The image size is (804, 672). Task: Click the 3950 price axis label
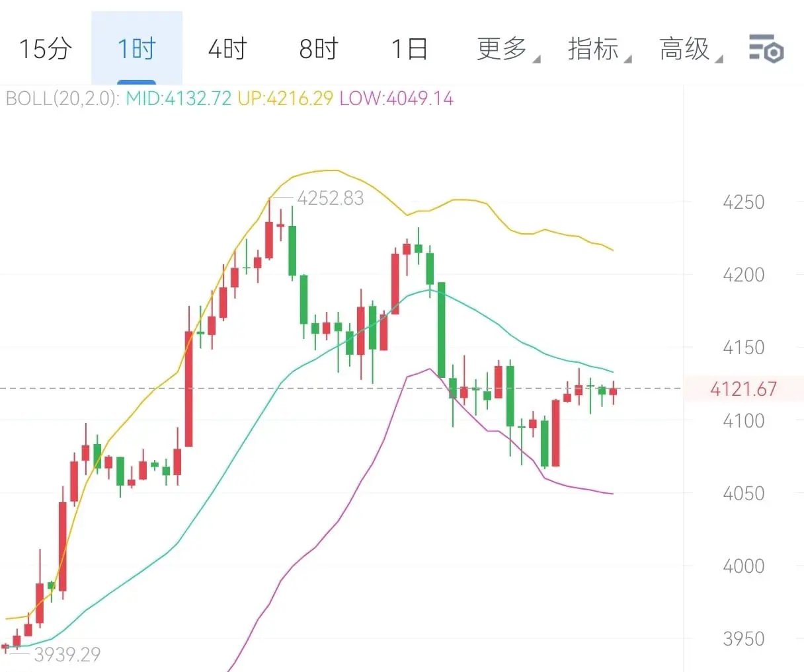(743, 639)
